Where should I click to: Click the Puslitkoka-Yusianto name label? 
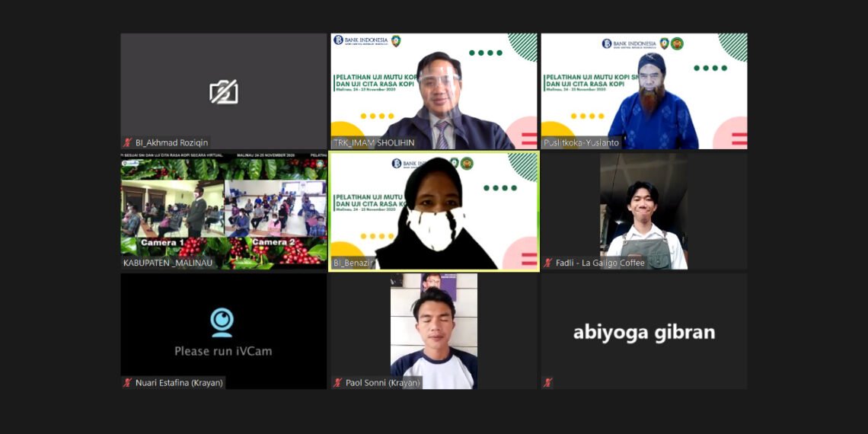[581, 143]
